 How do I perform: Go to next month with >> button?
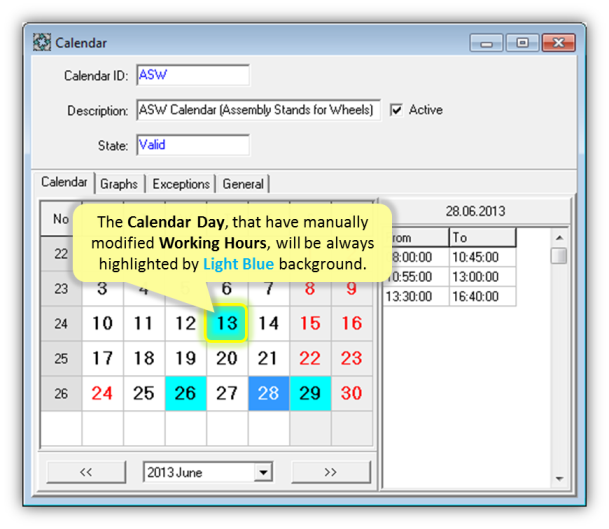pos(330,472)
